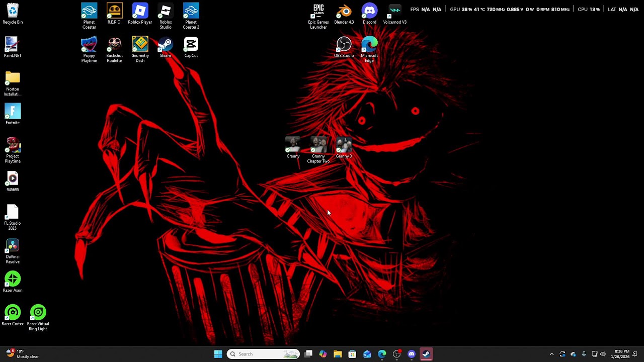Viewport: 644px width, 362px height.
Task: Open Task View from the taskbar
Action: [308, 354]
